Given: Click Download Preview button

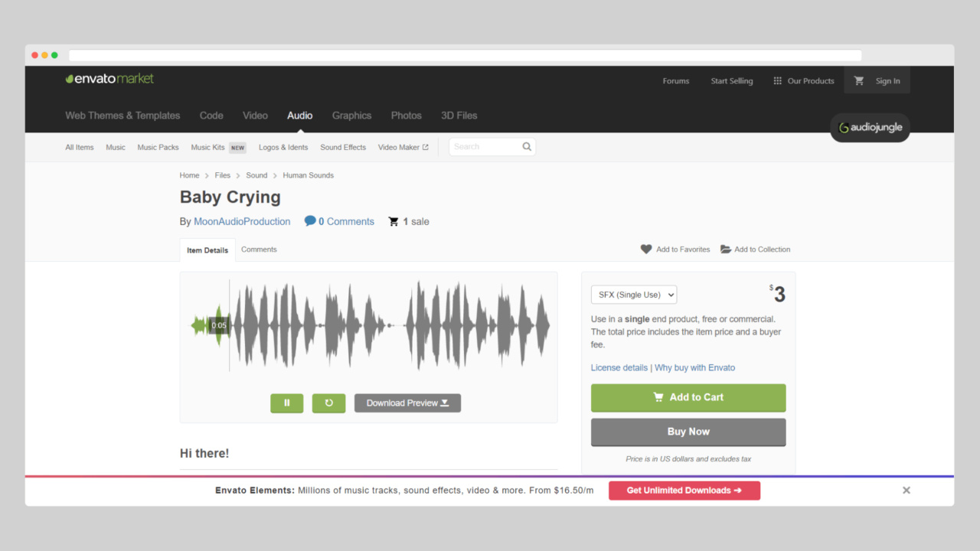Looking at the screenshot, I should click(407, 403).
